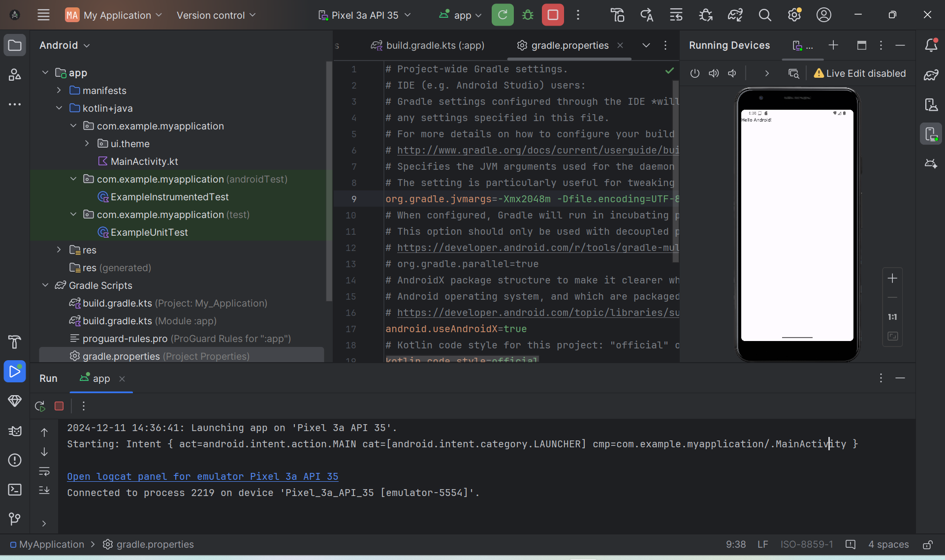Toggle read-only lock icon in status bar
This screenshot has height=560, width=945.
tap(927, 544)
